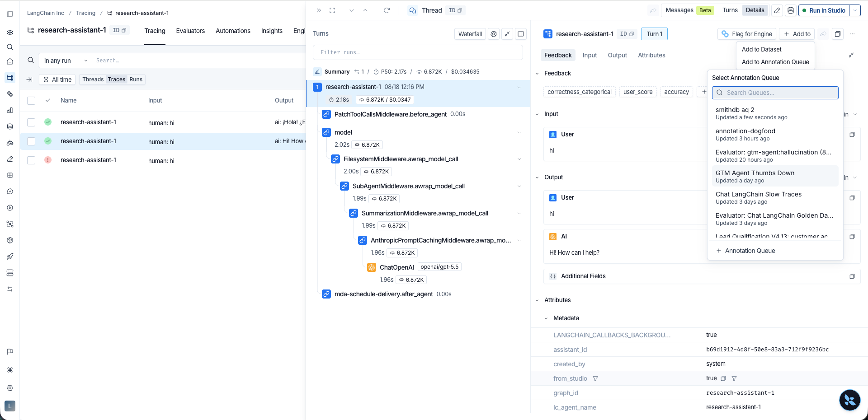The height and width of the screenshot is (420, 868).
Task: Collapse SubAgentMiddleware.awrap_model_call node
Action: click(519, 186)
